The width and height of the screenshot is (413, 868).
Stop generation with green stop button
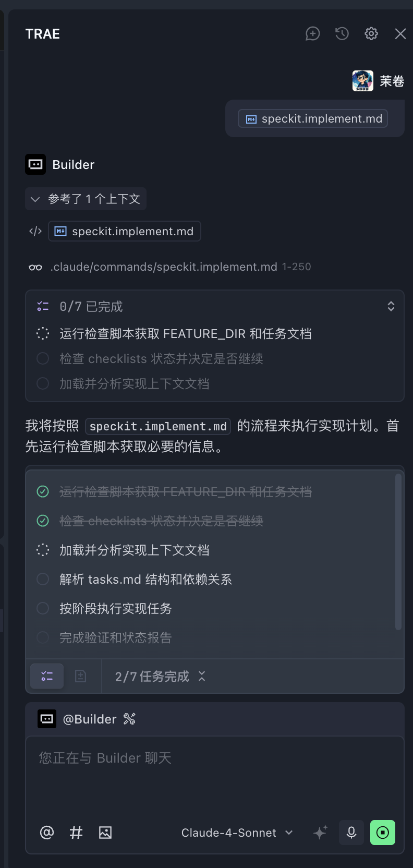pos(383,833)
